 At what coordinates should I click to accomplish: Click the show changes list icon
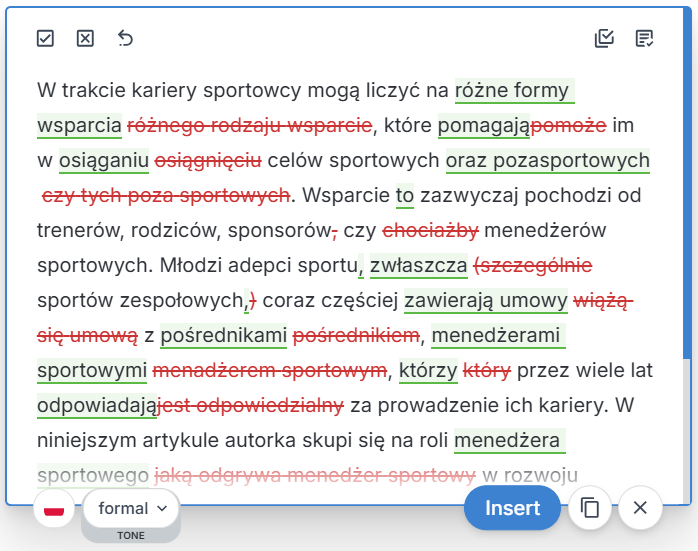click(x=645, y=39)
